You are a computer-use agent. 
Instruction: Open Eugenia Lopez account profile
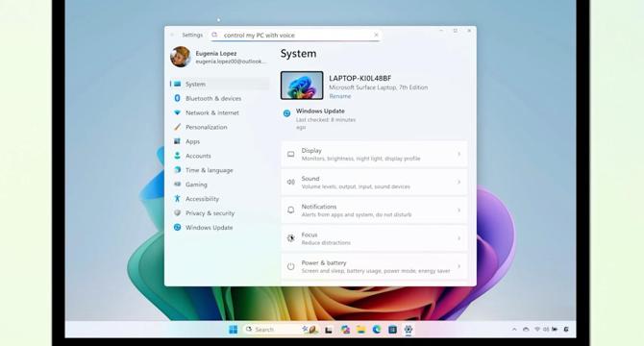[219, 57]
